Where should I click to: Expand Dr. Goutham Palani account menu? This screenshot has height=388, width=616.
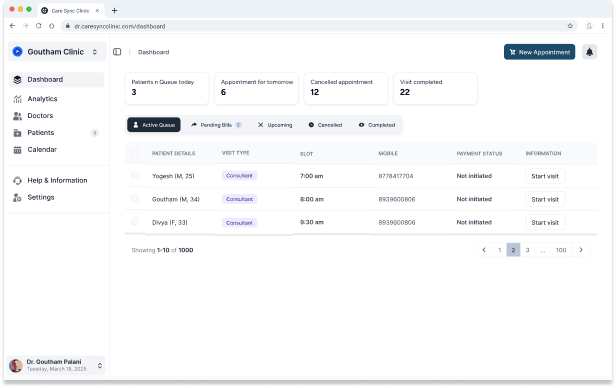click(56, 365)
